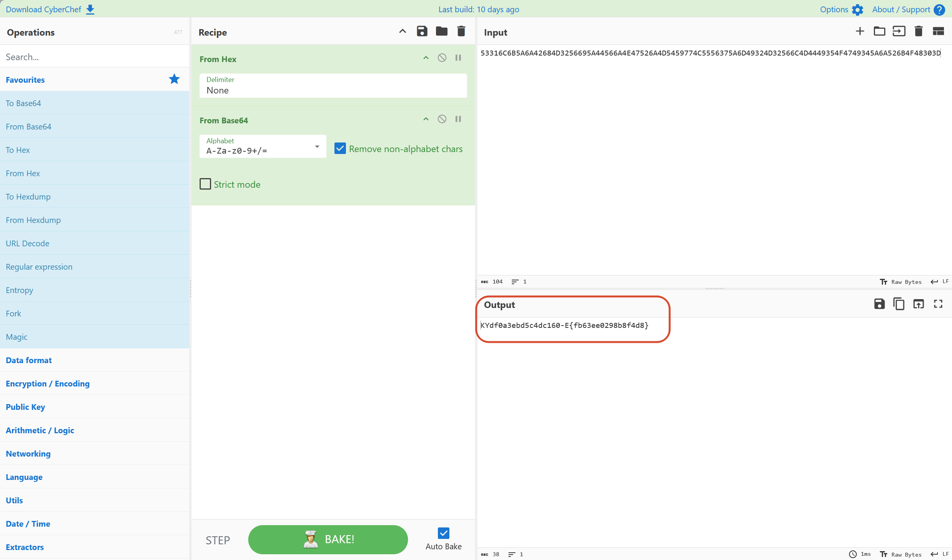Screen dimensions: 952x560
Task: Expand Date / Time category
Action: pyautogui.click(x=95, y=524)
